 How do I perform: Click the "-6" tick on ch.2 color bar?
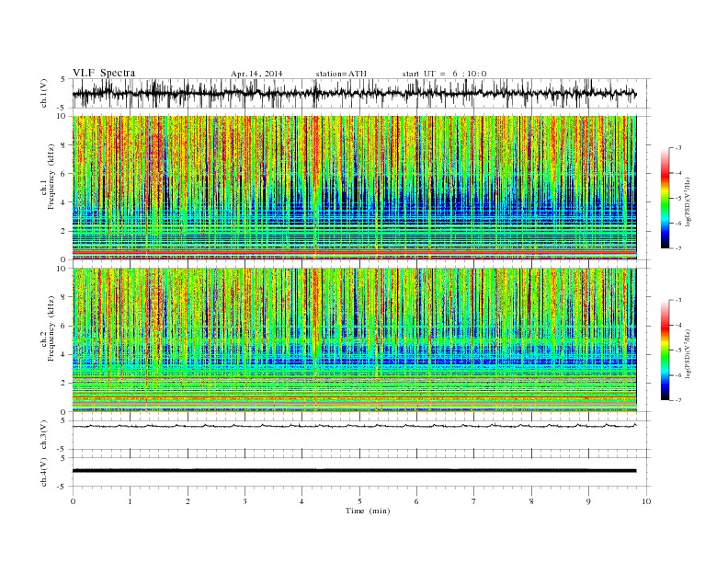678,375
